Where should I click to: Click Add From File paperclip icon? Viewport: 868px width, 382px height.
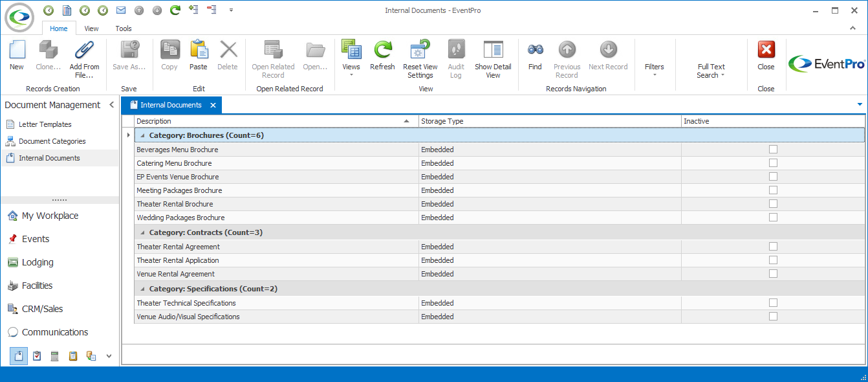click(x=84, y=50)
